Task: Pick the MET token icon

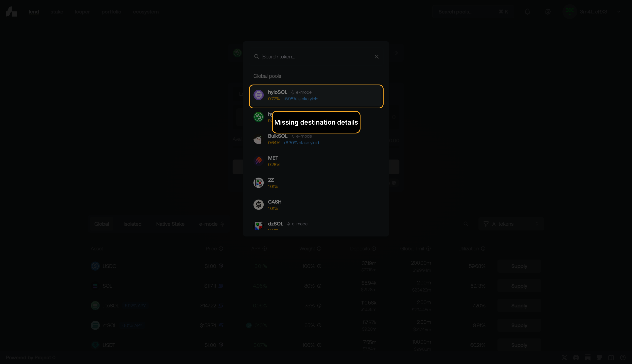Action: tap(258, 161)
